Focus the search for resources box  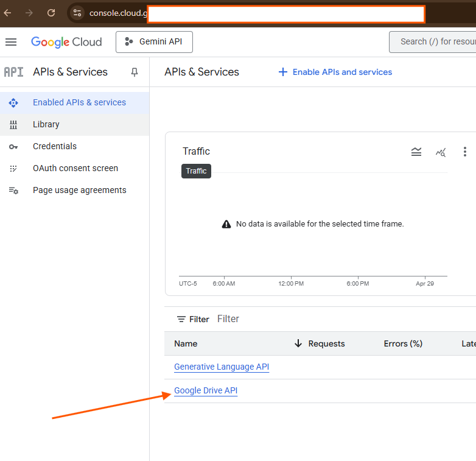[433, 42]
